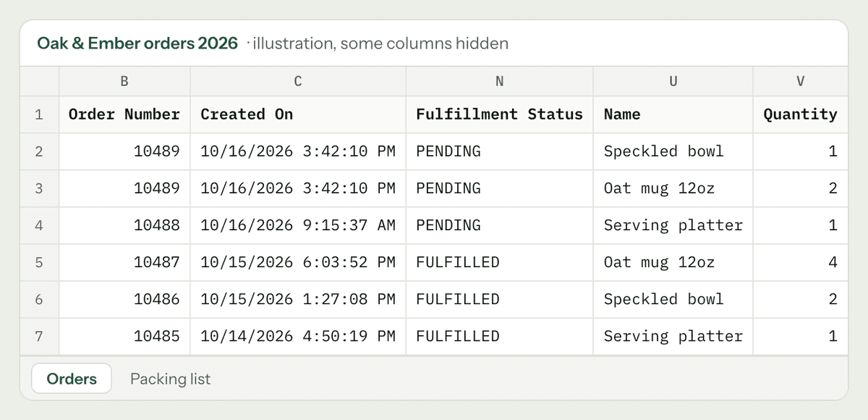Viewport: 868px width, 420px height.
Task: Click the PENDING status for order 10488
Action: click(499, 225)
